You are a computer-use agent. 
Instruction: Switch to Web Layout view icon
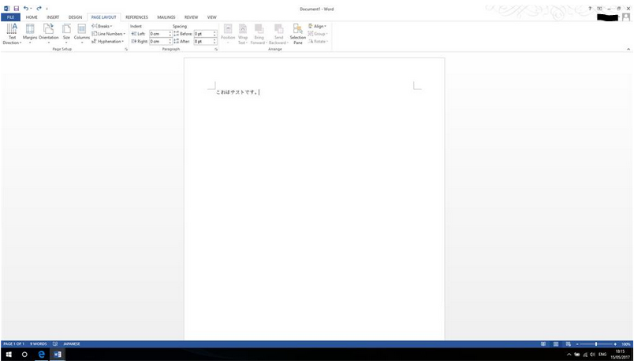[568, 344]
